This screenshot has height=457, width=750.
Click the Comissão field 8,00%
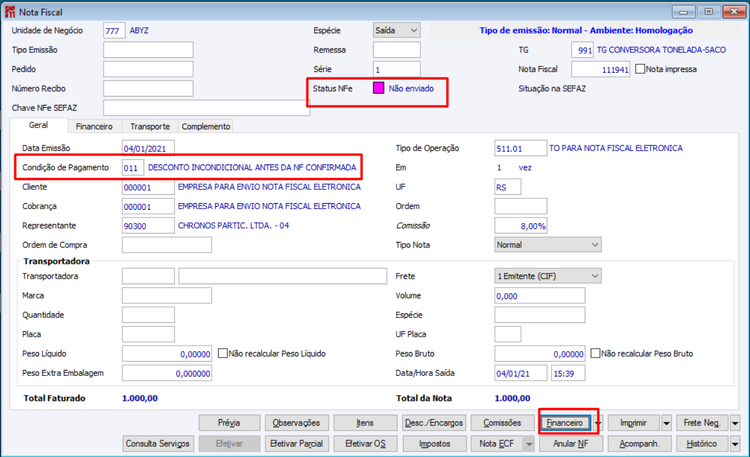(x=521, y=225)
